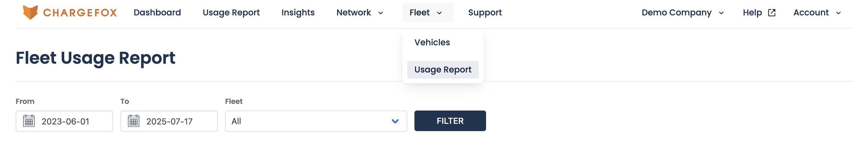
Task: Go to the Dashboard page
Action: click(x=157, y=13)
